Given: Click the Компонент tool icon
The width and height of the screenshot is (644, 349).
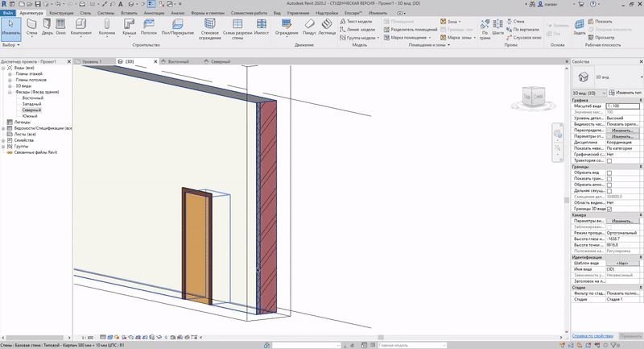Looking at the screenshot, I should click(81, 24).
